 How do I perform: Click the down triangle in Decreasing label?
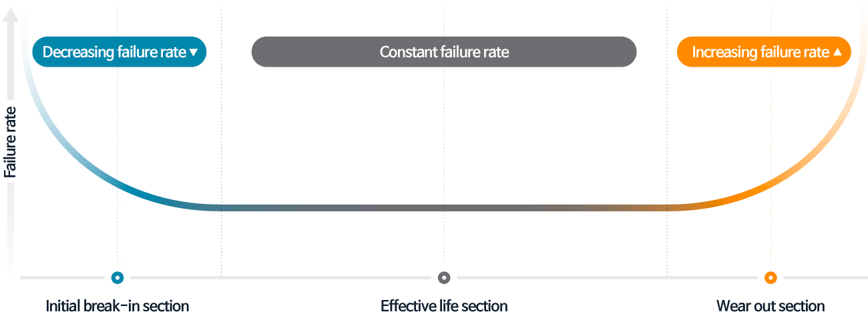point(194,52)
